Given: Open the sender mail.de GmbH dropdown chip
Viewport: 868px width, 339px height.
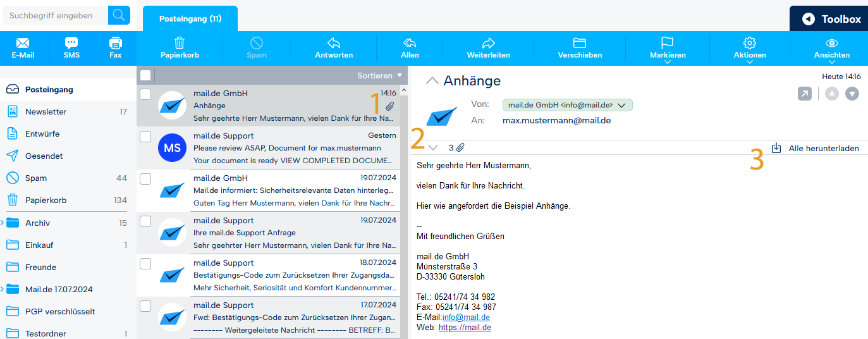Looking at the screenshot, I should coord(567,105).
